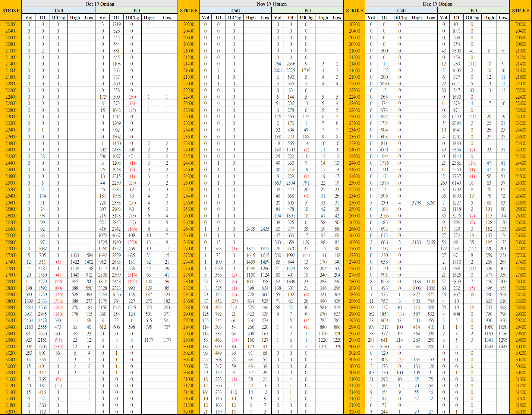This screenshot has height=415, width=532.
Task: Click the Put header under Nov 17 Option
Action: [307, 11]
